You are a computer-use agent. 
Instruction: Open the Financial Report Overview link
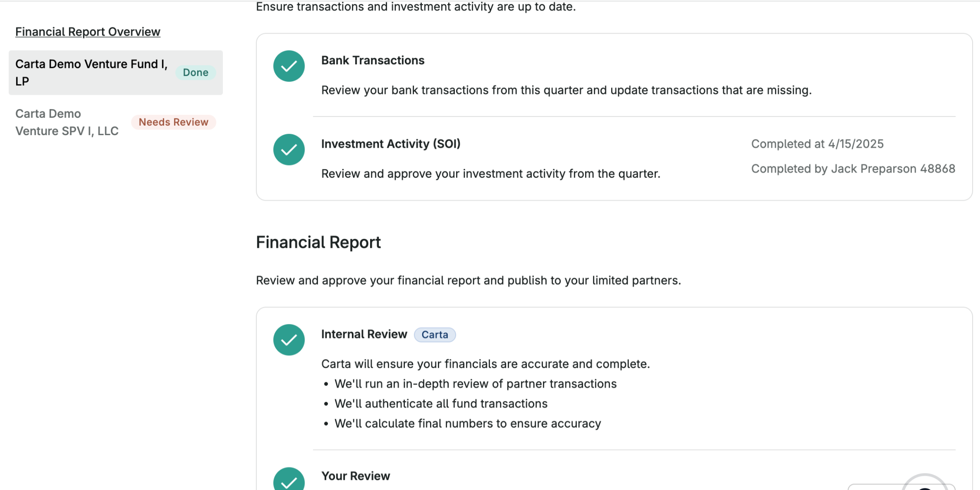click(x=88, y=31)
